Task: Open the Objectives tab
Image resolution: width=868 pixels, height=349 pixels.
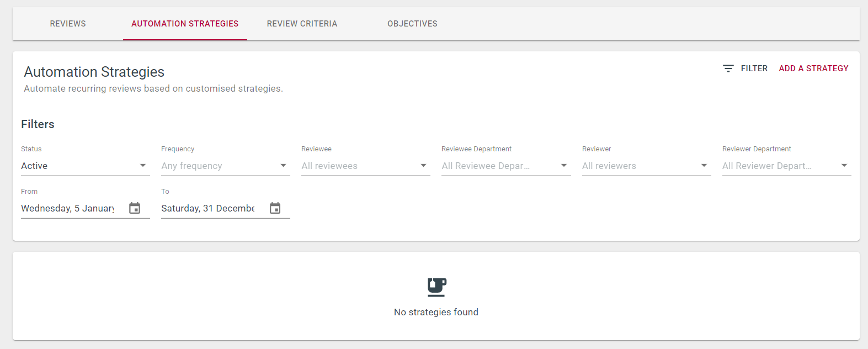Action: click(412, 24)
